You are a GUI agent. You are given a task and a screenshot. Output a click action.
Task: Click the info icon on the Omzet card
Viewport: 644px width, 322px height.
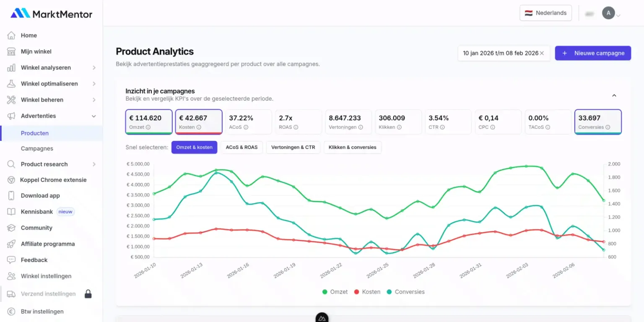tap(148, 127)
